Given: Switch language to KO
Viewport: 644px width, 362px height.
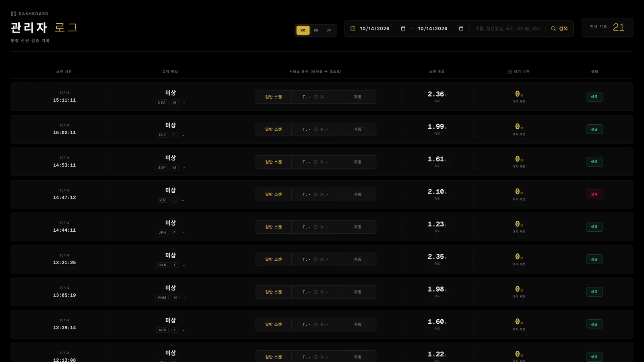Looking at the screenshot, I should pos(303,30).
